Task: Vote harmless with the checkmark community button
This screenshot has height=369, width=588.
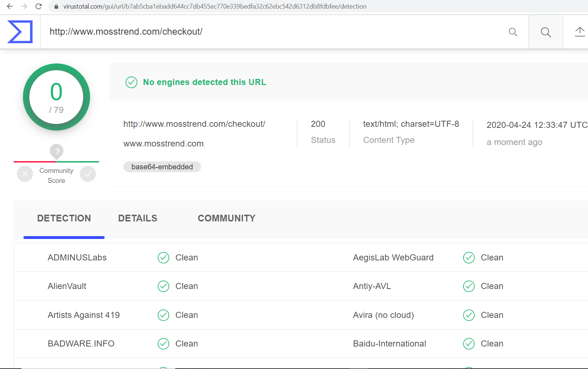Action: [88, 174]
